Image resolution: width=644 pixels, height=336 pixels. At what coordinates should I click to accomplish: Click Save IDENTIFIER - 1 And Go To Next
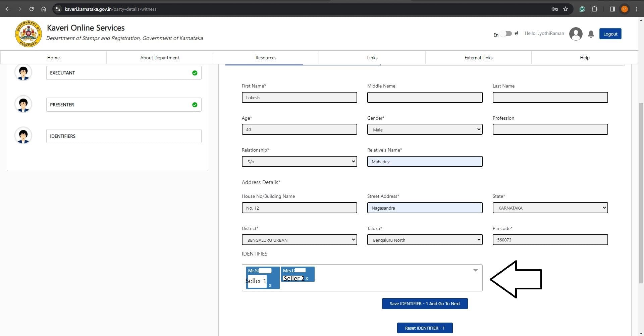coord(425,303)
